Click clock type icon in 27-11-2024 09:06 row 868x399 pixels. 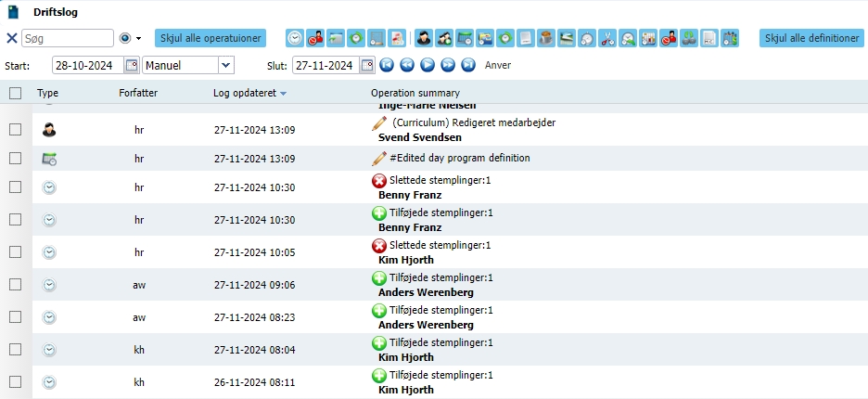[49, 285]
